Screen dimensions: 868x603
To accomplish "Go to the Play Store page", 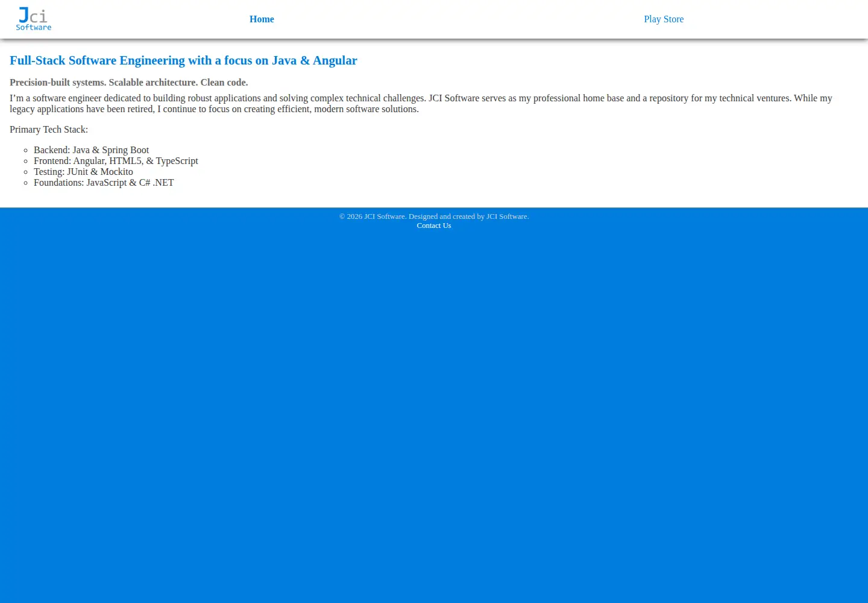I will click(x=664, y=19).
